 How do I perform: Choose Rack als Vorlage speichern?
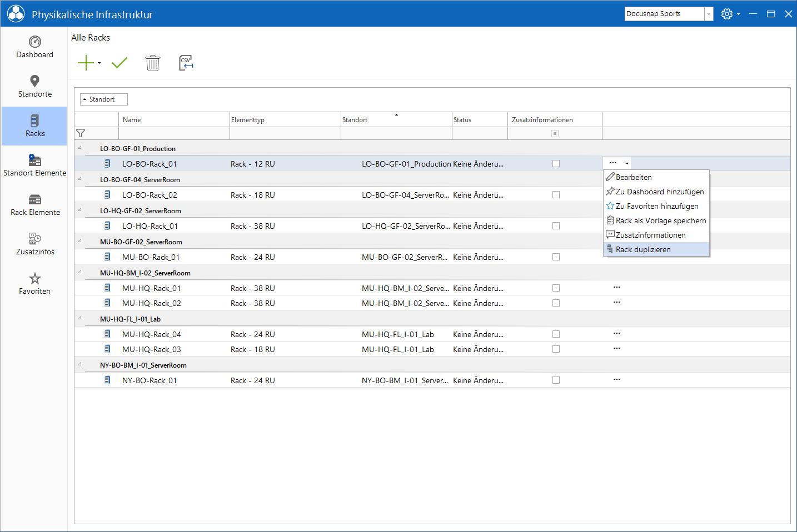point(656,220)
